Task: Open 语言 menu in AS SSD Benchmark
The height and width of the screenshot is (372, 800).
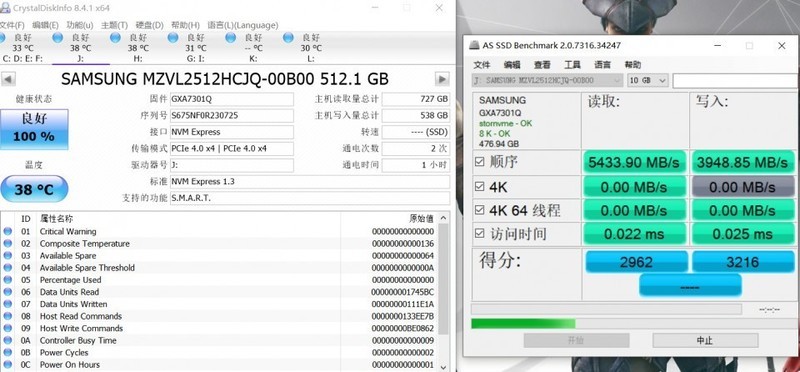Action: click(x=602, y=65)
